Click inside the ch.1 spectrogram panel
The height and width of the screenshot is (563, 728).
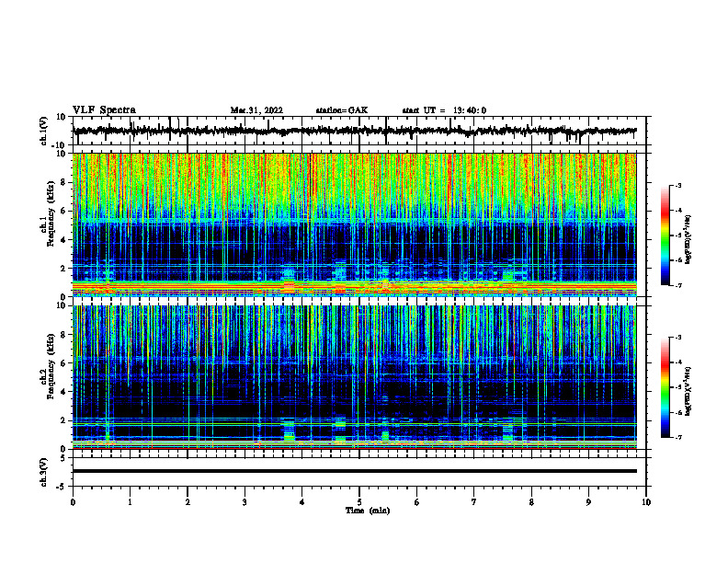pyautogui.click(x=354, y=224)
